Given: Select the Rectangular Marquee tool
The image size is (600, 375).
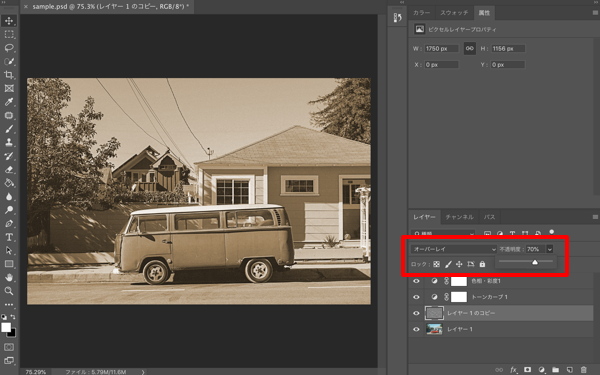Looking at the screenshot, I should pyautogui.click(x=9, y=34).
